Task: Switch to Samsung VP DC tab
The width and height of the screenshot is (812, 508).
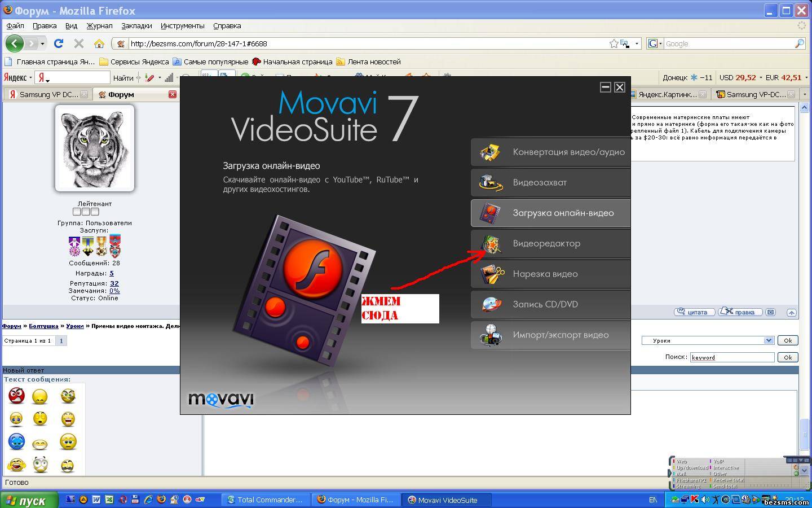Action: click(48, 94)
